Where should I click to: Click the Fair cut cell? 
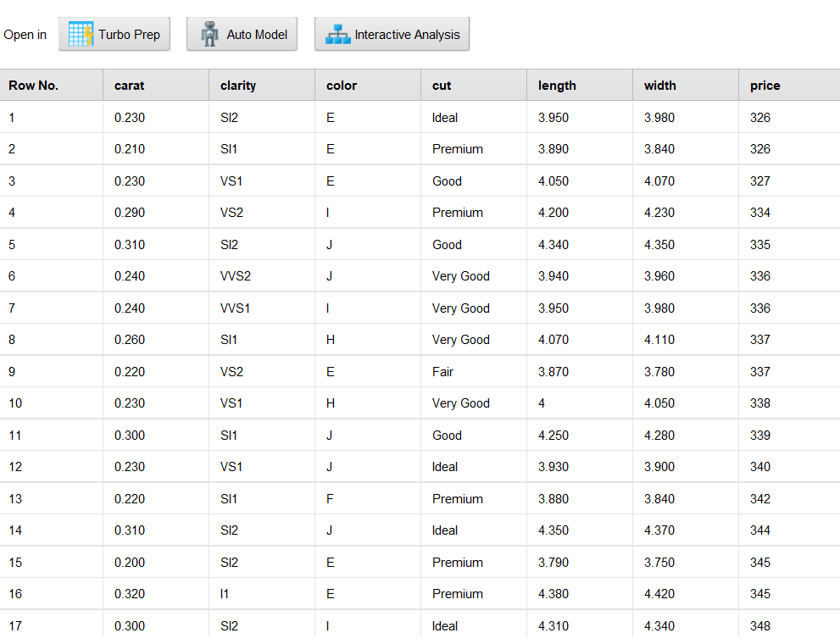coord(474,371)
